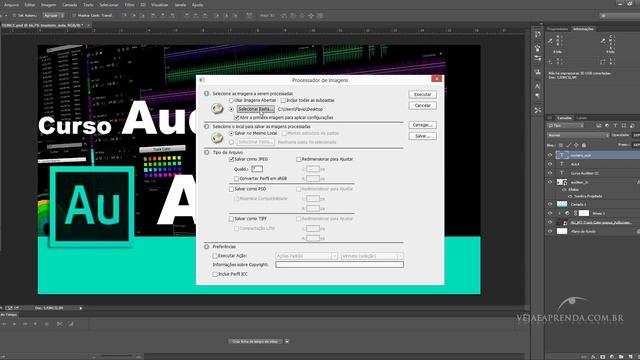Check Redimensionar para Ajustar under JPEG

[299, 159]
